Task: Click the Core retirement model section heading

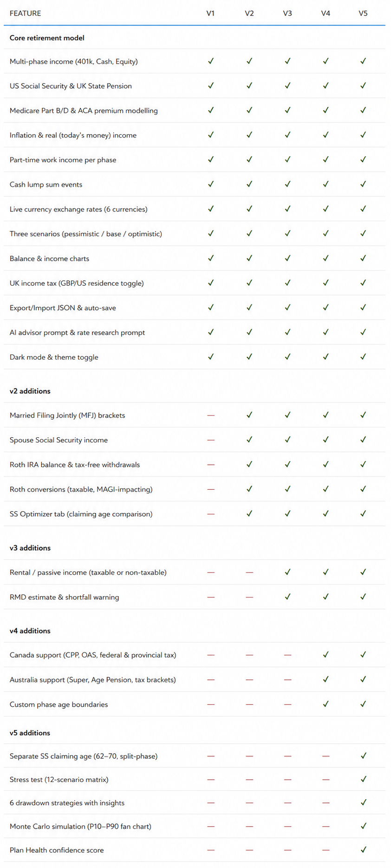Action: click(47, 38)
